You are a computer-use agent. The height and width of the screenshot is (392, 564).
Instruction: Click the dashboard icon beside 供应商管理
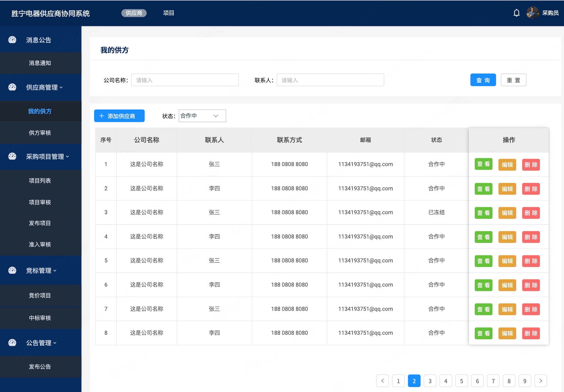(12, 87)
